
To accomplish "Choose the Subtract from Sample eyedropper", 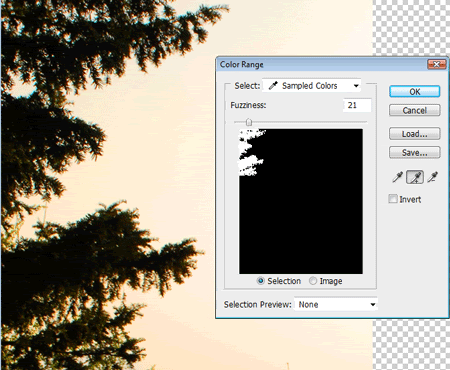I will pos(433,177).
